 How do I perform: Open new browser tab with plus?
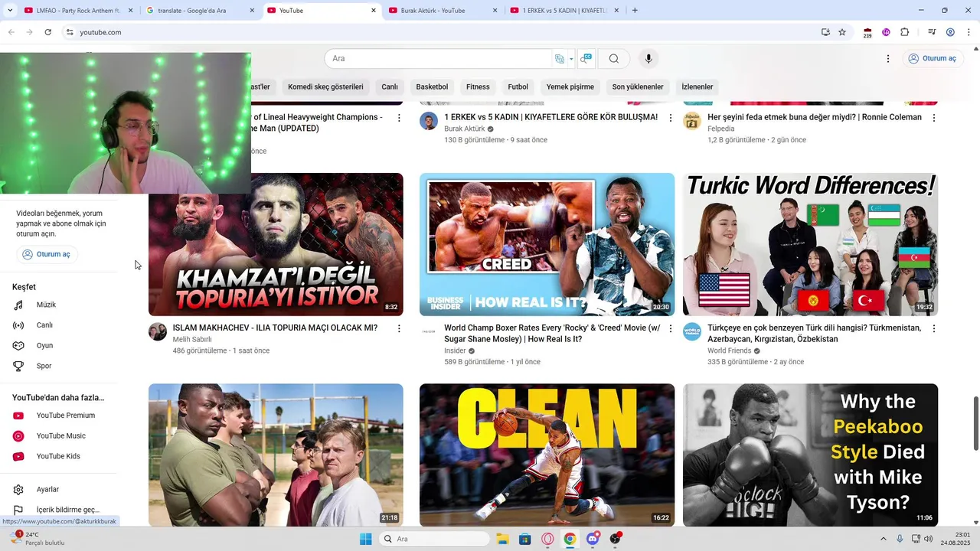tap(635, 11)
